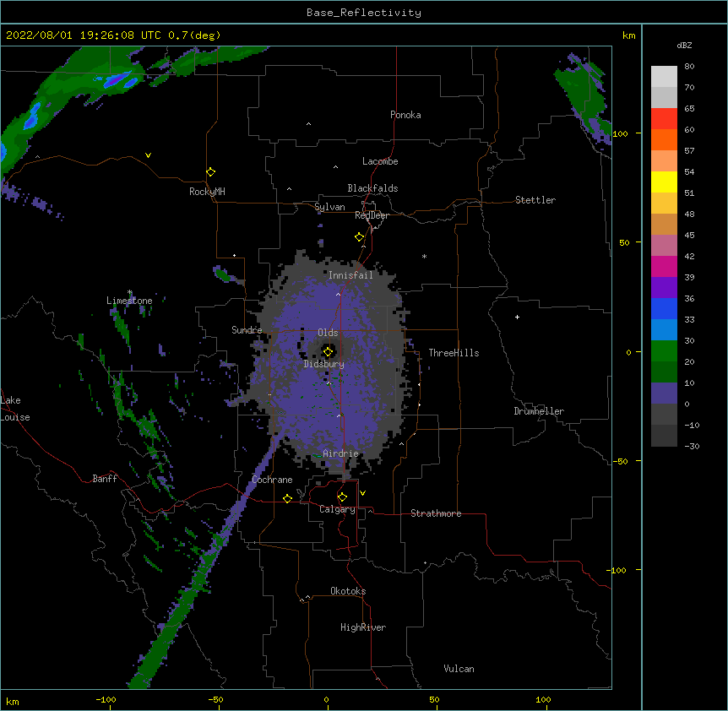Click the magenta 42 dBZ color swatch

pyautogui.click(x=664, y=266)
